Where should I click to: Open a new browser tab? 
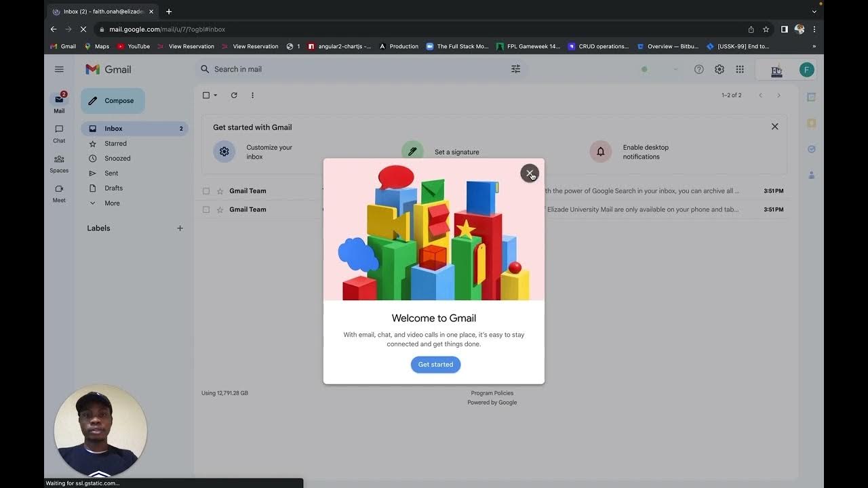[x=169, y=12]
